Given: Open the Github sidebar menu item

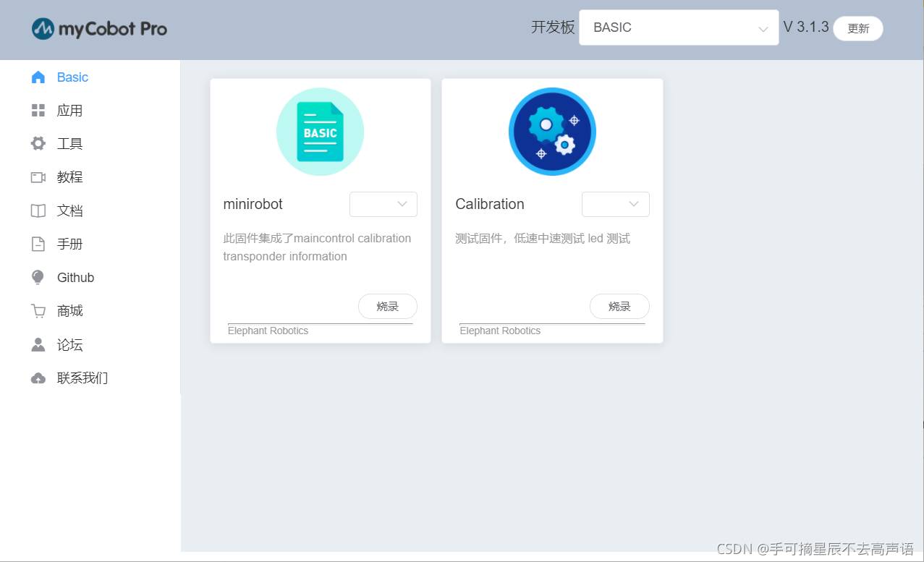Looking at the screenshot, I should (90, 278).
